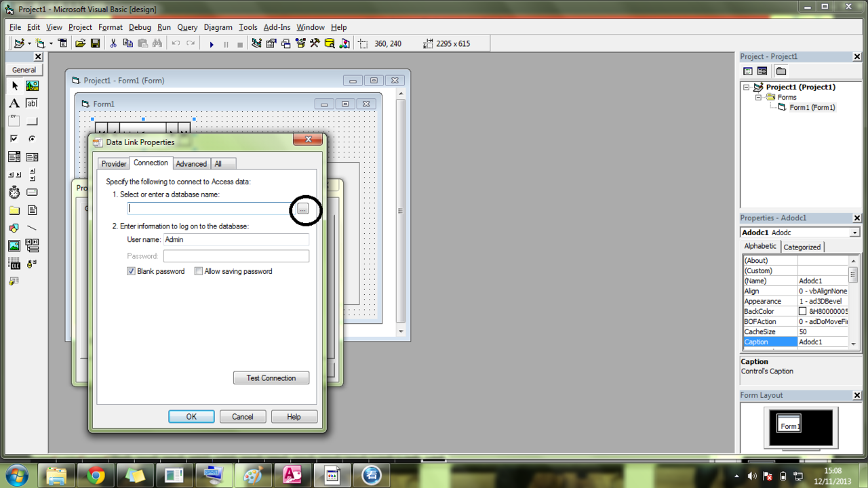Open Data View Window toolbar icon

click(x=330, y=43)
